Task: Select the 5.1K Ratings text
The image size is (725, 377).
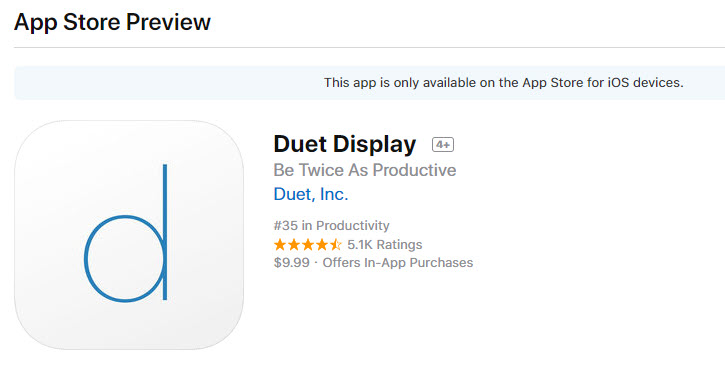Action: 385,244
